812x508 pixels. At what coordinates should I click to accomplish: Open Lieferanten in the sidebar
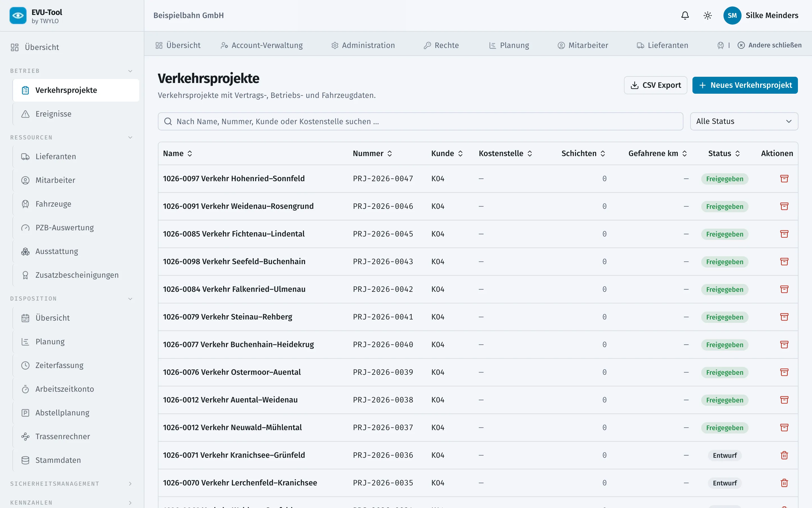pos(76,157)
